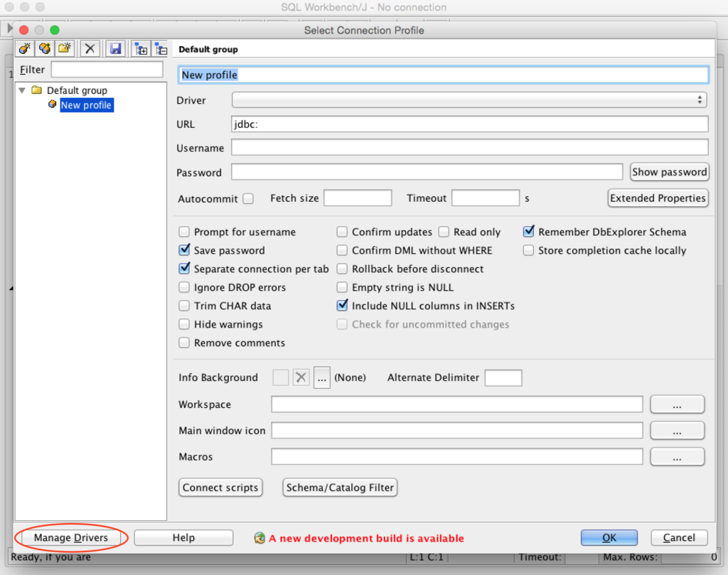Uncheck Save password
Viewport: 728px width, 575px height.
[184, 250]
